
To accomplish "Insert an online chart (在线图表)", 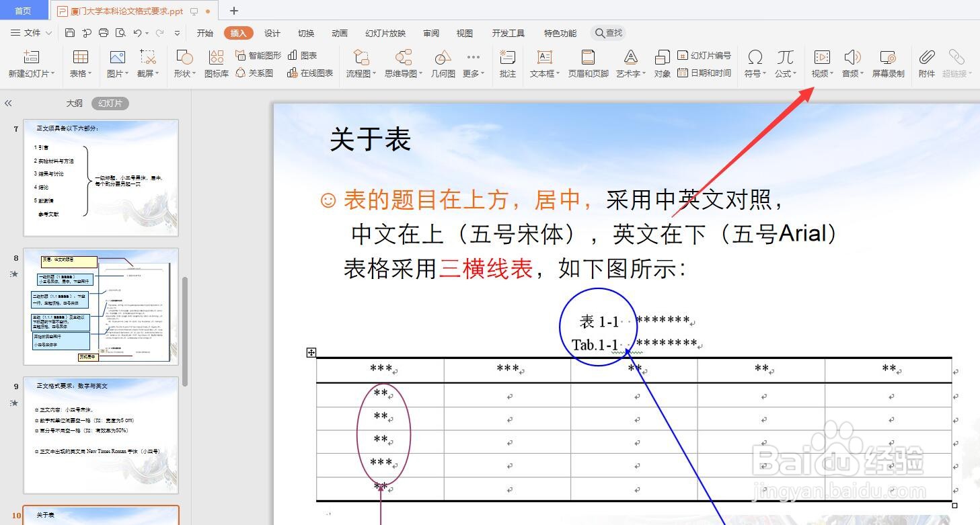I will click(x=310, y=73).
